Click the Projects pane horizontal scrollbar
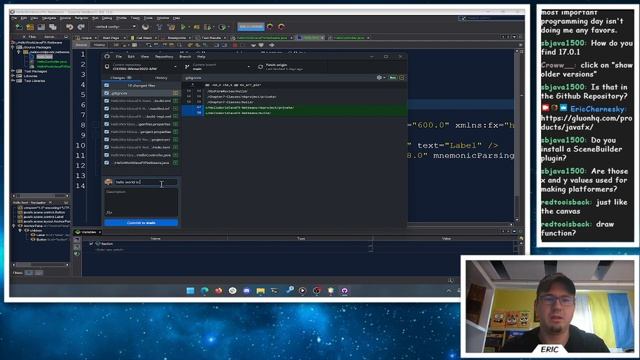The height and width of the screenshot is (360, 640). [40, 196]
